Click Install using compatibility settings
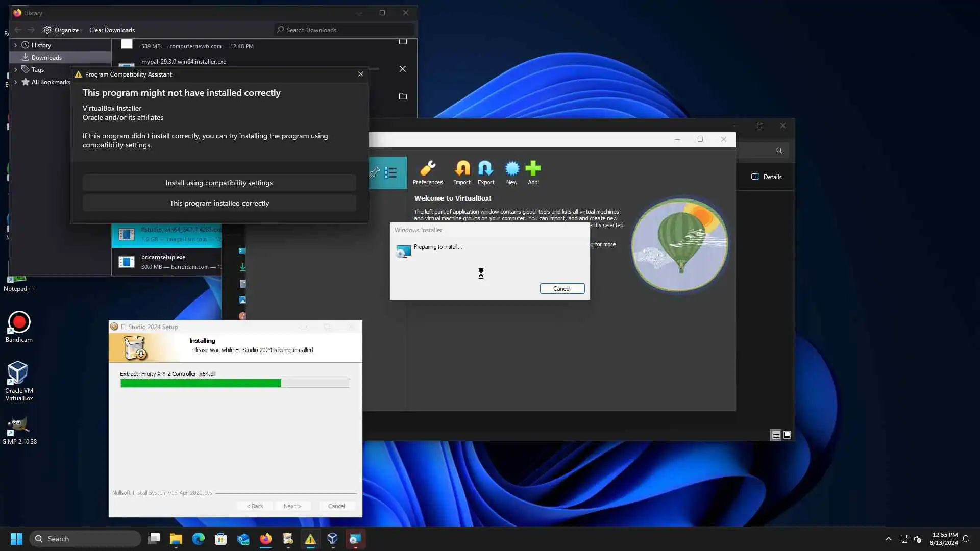 [x=219, y=183]
